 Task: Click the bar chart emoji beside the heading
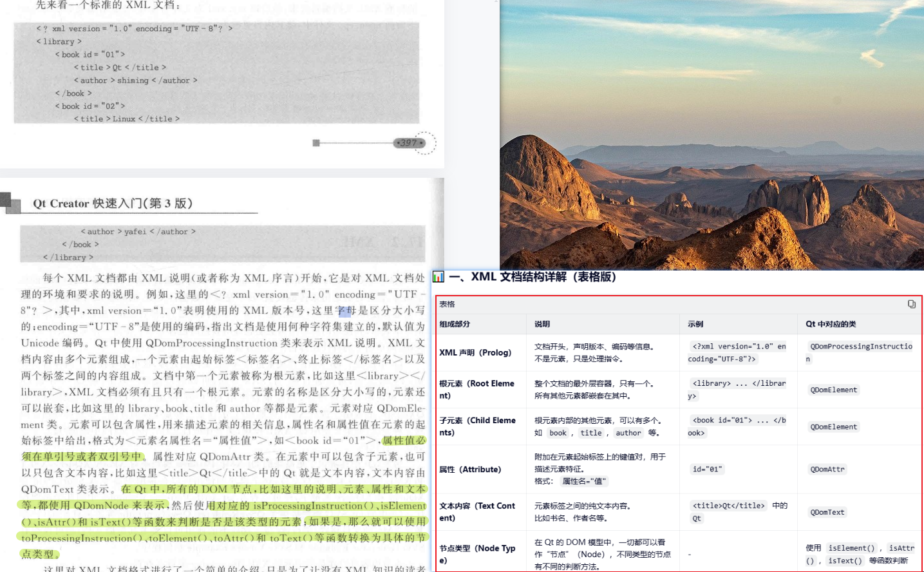click(438, 277)
